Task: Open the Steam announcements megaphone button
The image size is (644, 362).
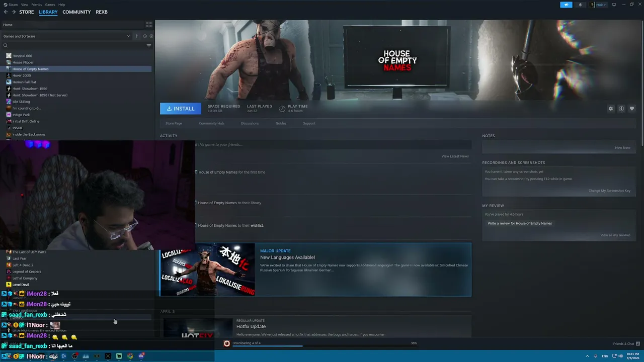Action: point(566,5)
